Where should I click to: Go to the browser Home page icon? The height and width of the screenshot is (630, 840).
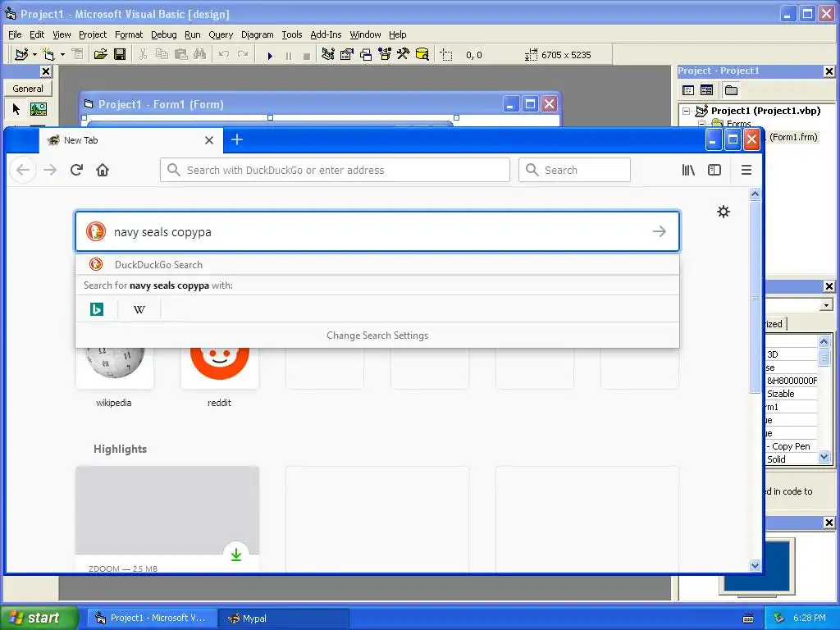(103, 171)
